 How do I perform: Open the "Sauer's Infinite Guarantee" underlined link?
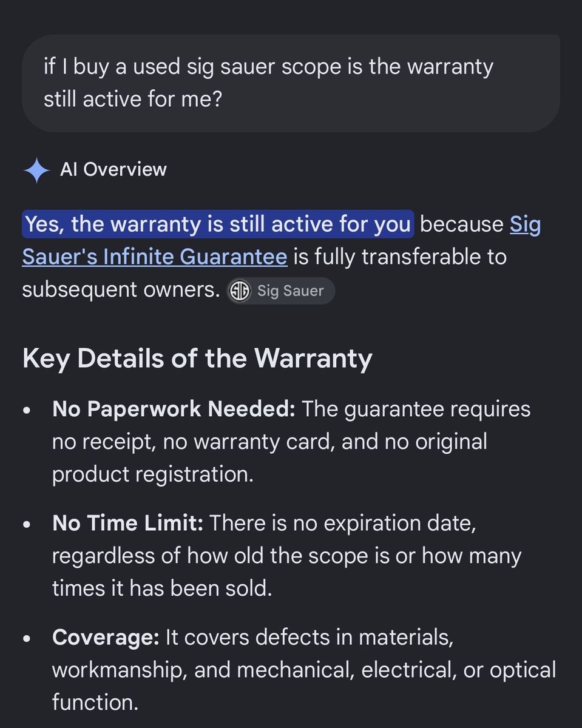coord(155,257)
